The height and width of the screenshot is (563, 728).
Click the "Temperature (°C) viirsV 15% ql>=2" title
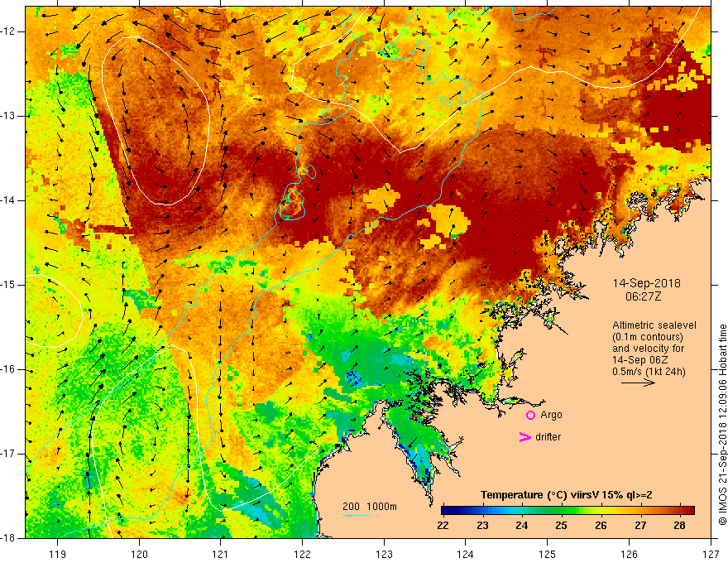point(566,495)
